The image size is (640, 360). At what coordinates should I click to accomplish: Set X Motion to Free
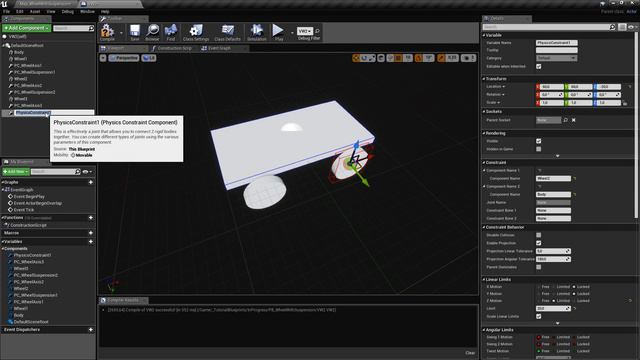coord(539,287)
